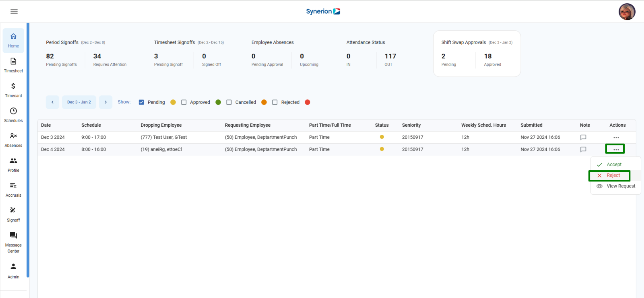Select View Request from actions menu
644x298 pixels.
point(615,186)
